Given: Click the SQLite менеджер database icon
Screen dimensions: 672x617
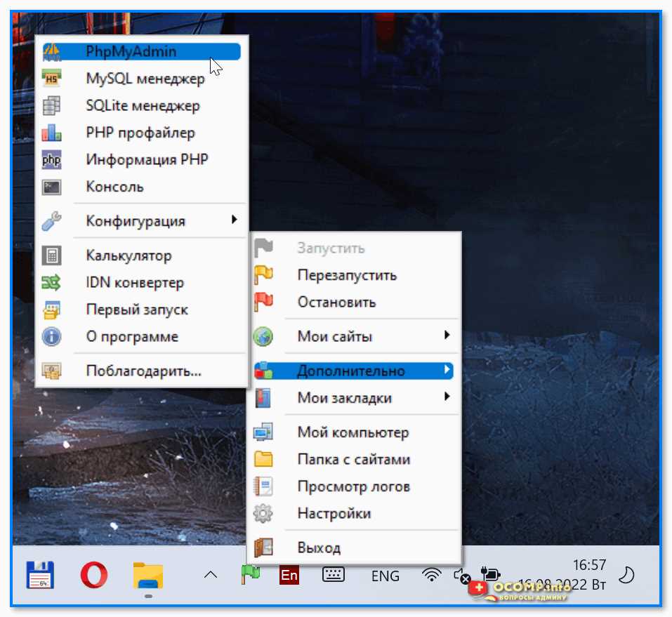Looking at the screenshot, I should (51, 106).
